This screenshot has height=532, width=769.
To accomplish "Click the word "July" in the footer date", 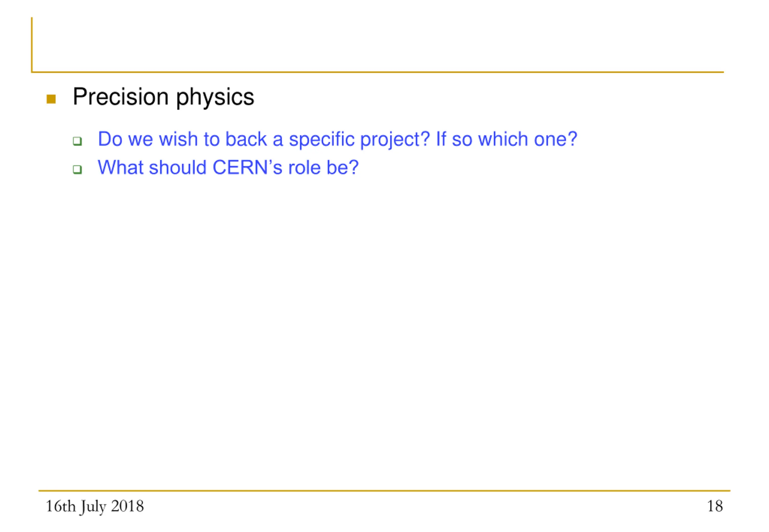I will click(x=93, y=507).
